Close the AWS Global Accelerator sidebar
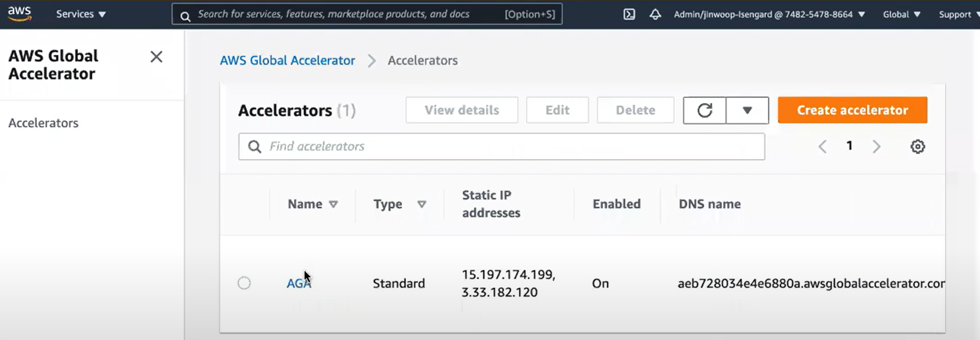This screenshot has width=980, height=340. pyautogui.click(x=156, y=57)
